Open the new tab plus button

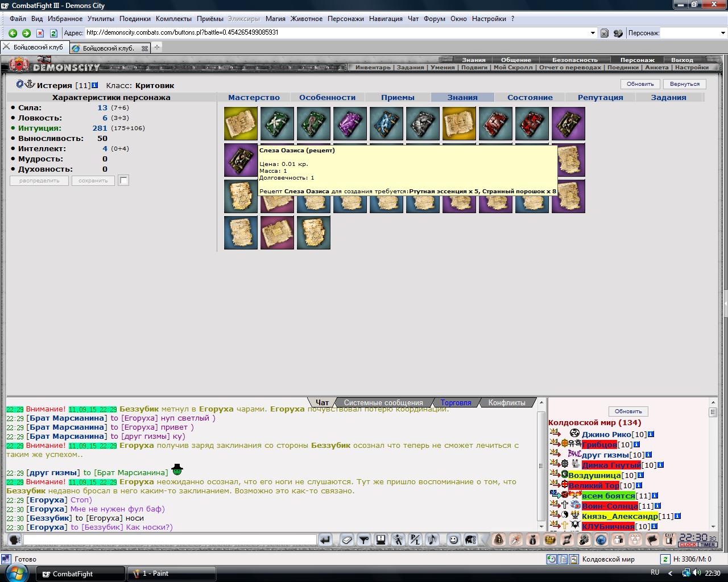157,47
